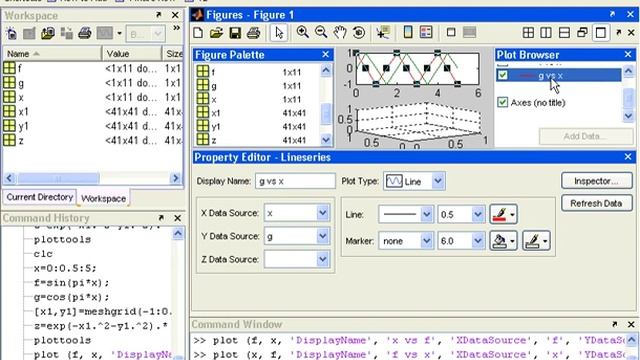Open the Marker size 6.0 dropdown

point(478,241)
